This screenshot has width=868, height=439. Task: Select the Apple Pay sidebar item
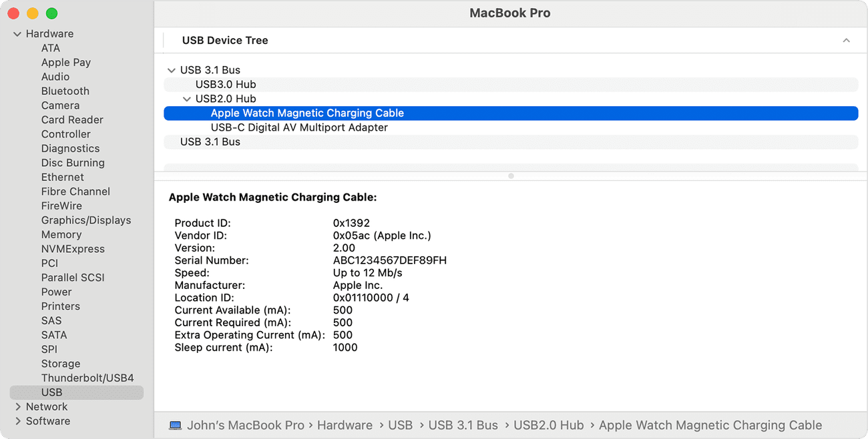coord(66,62)
